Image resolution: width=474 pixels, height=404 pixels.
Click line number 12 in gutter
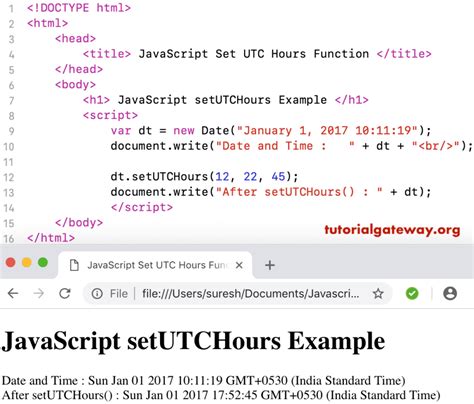click(x=9, y=177)
